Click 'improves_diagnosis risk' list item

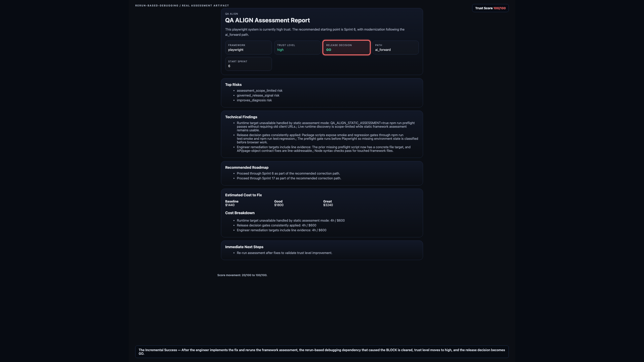(x=254, y=100)
